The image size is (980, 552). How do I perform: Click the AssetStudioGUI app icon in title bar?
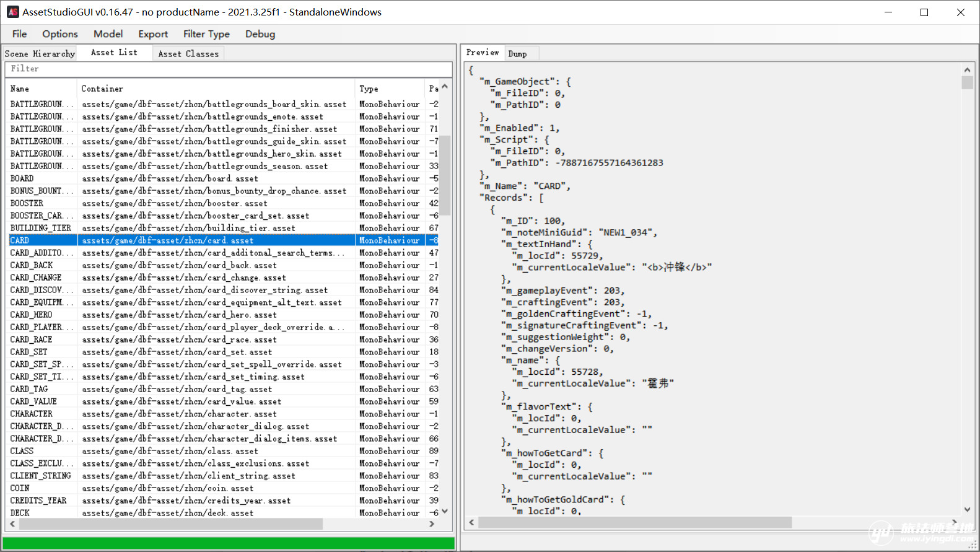(x=12, y=12)
